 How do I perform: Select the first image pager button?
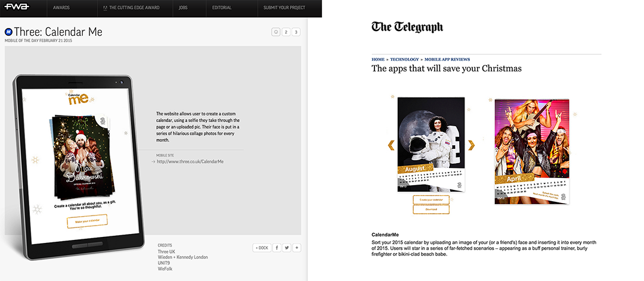coord(275,32)
